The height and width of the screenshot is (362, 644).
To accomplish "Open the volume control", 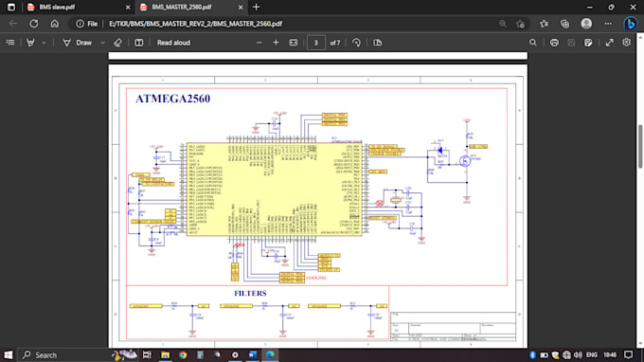I will (578, 355).
